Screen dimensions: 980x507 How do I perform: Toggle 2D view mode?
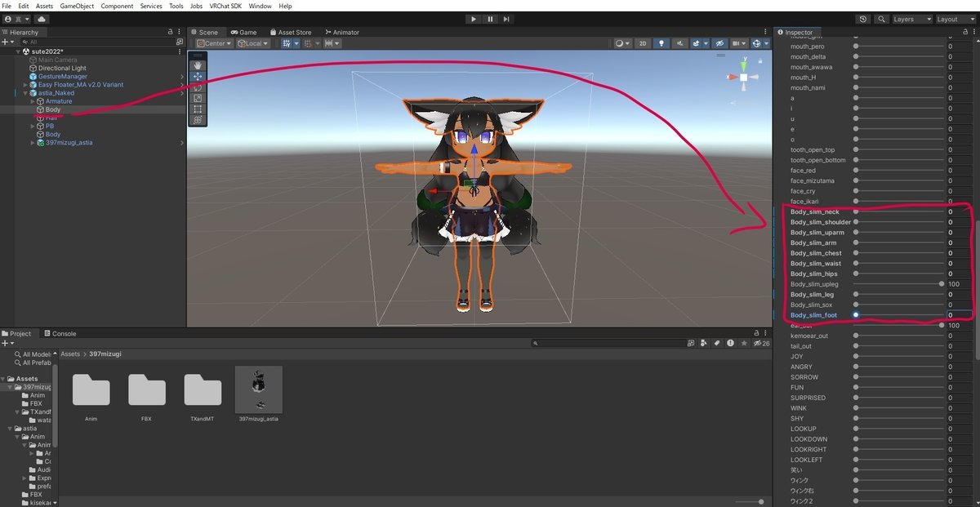(x=643, y=43)
